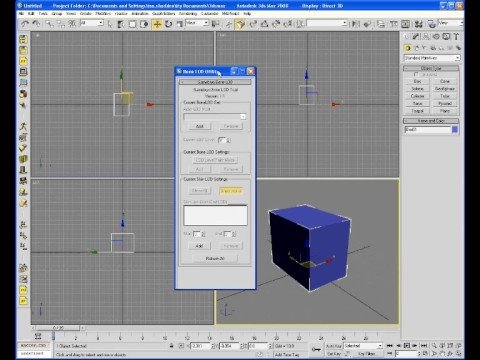Open the Standard Primitives dropdown
This screenshot has width=480, height=360.
point(432,58)
